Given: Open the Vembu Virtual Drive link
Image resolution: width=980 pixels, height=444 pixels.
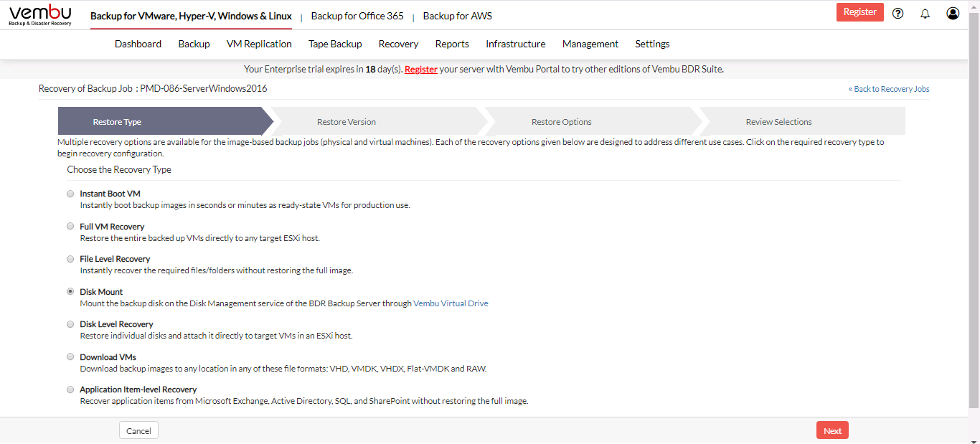Looking at the screenshot, I should point(451,303).
